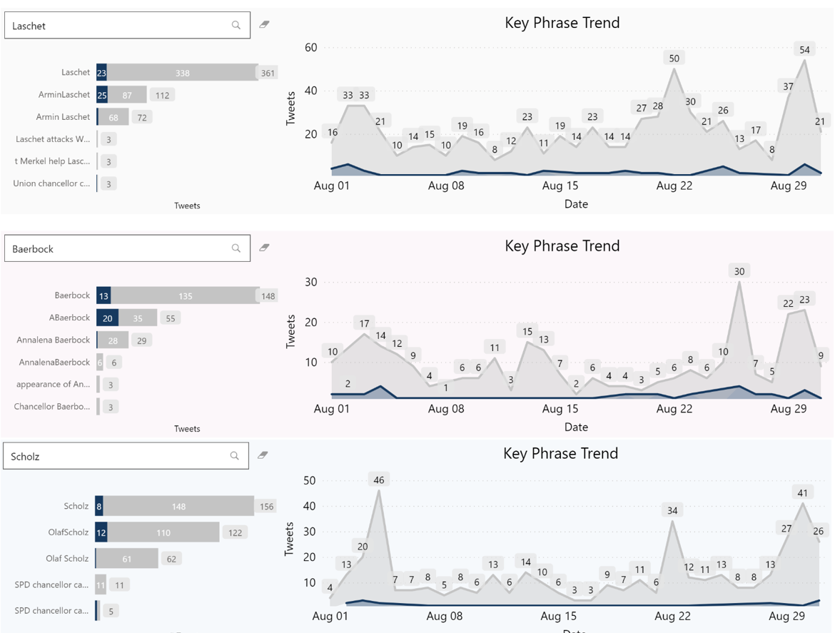Click the 54 peak label in Laschet trend
840x633 pixels.
[804, 50]
